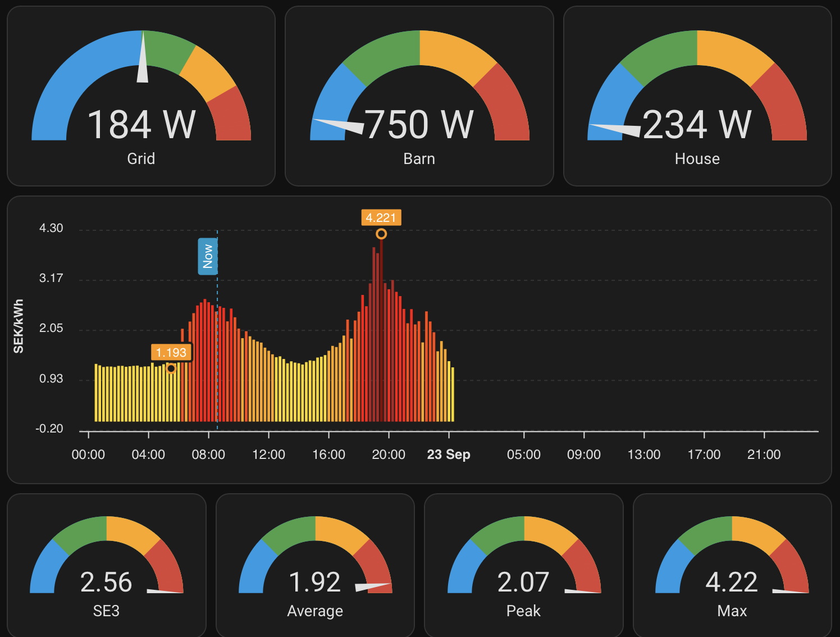
Task: Open the SE3 price gauge
Action: (107, 565)
